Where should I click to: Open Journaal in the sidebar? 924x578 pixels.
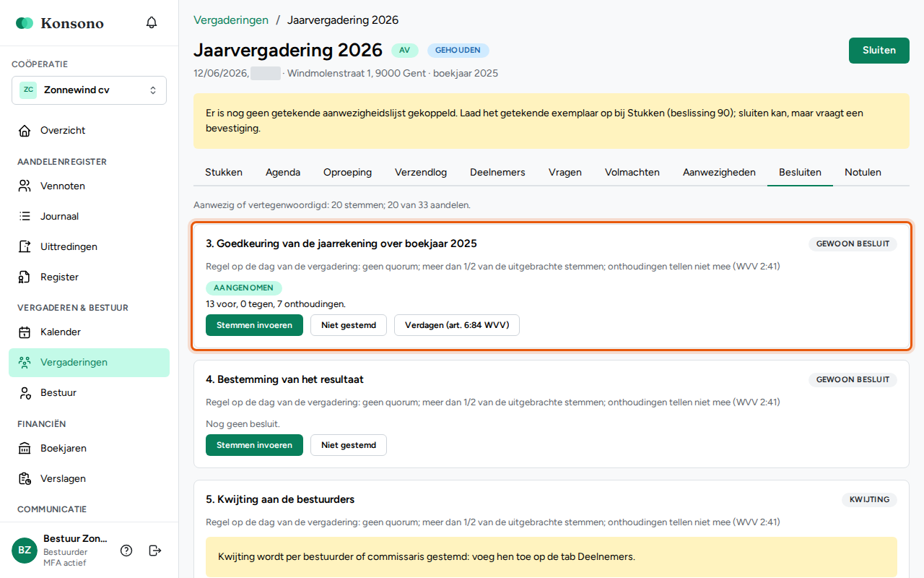[x=89, y=217]
